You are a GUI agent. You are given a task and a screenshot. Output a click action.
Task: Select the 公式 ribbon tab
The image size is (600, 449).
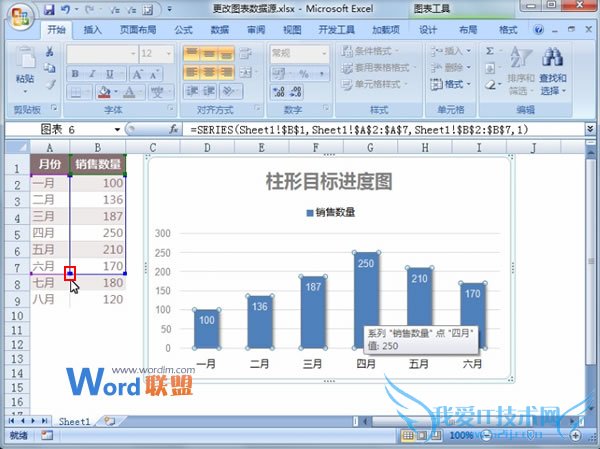183,30
